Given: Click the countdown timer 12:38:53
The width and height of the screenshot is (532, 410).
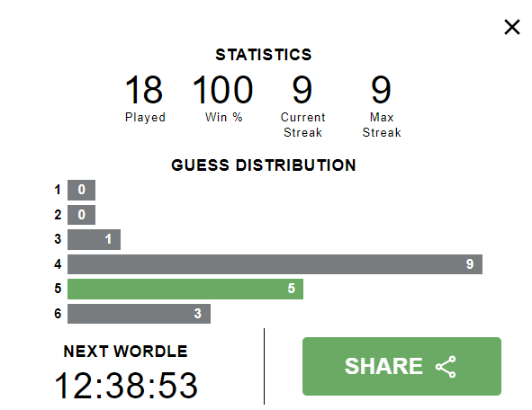Looking at the screenshot, I should pyautogui.click(x=126, y=386).
